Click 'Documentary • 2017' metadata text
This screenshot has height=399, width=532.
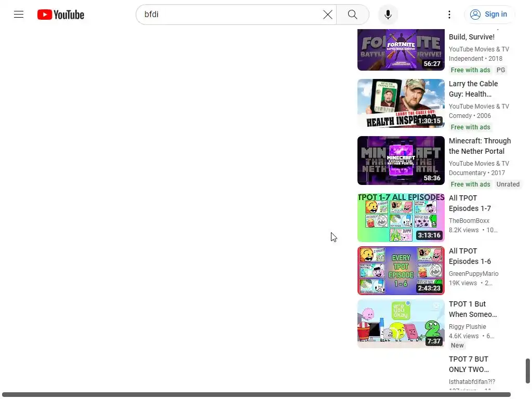tap(477, 172)
